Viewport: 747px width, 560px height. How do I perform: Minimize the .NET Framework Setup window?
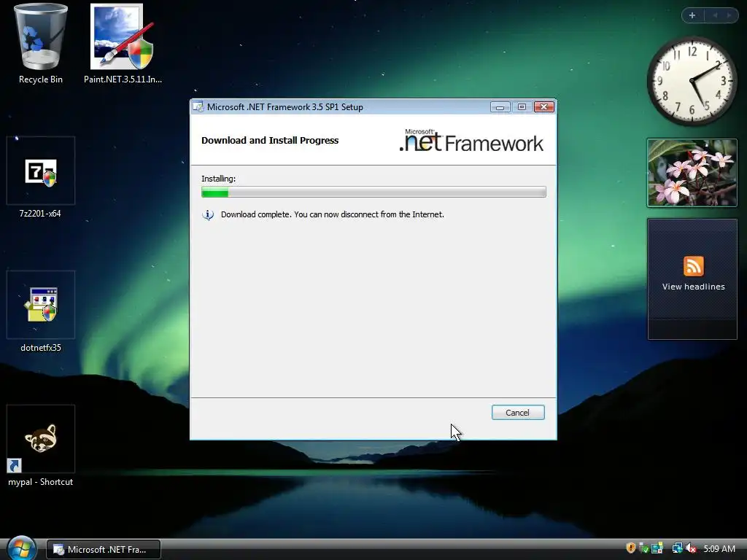click(x=500, y=106)
